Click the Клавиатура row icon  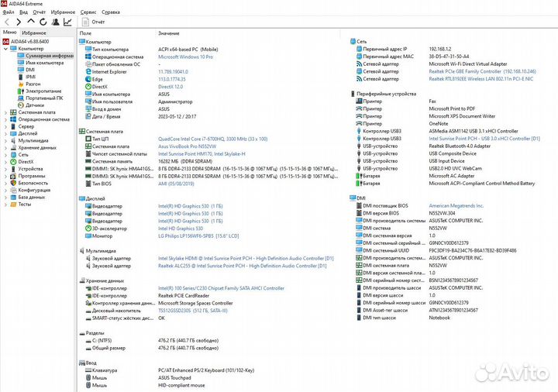[x=88, y=370]
